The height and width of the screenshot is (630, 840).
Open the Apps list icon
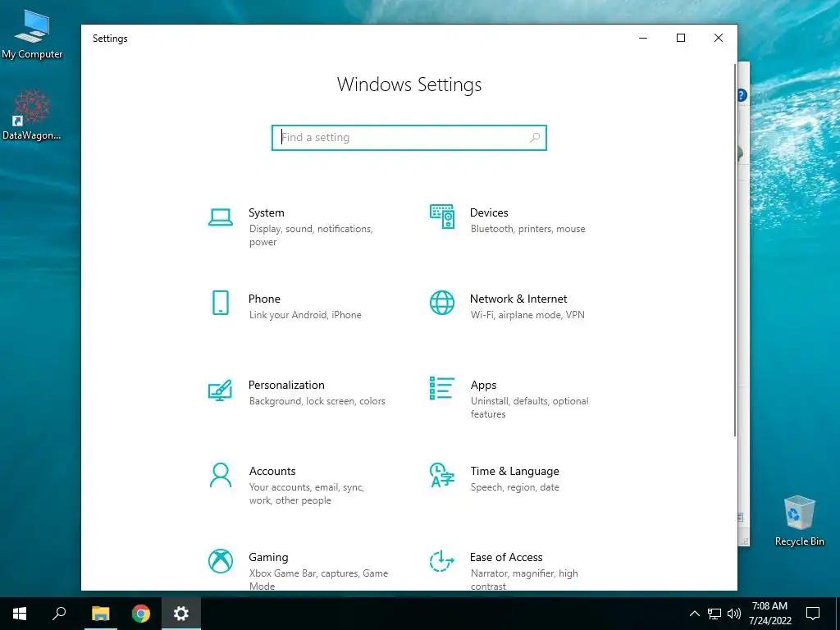pos(442,388)
